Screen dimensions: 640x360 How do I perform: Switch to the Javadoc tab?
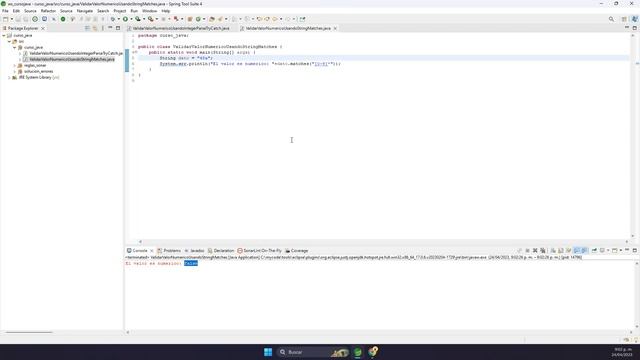click(x=194, y=251)
